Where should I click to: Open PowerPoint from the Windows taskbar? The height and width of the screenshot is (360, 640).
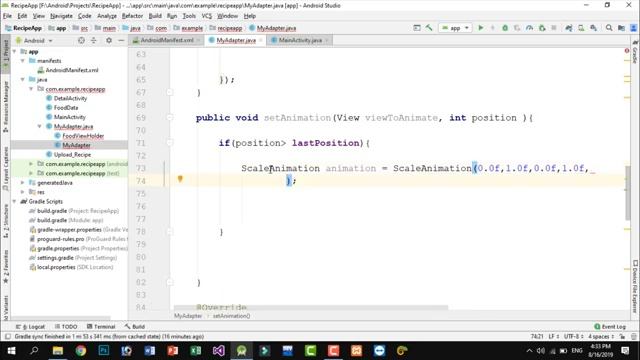coord(172,350)
